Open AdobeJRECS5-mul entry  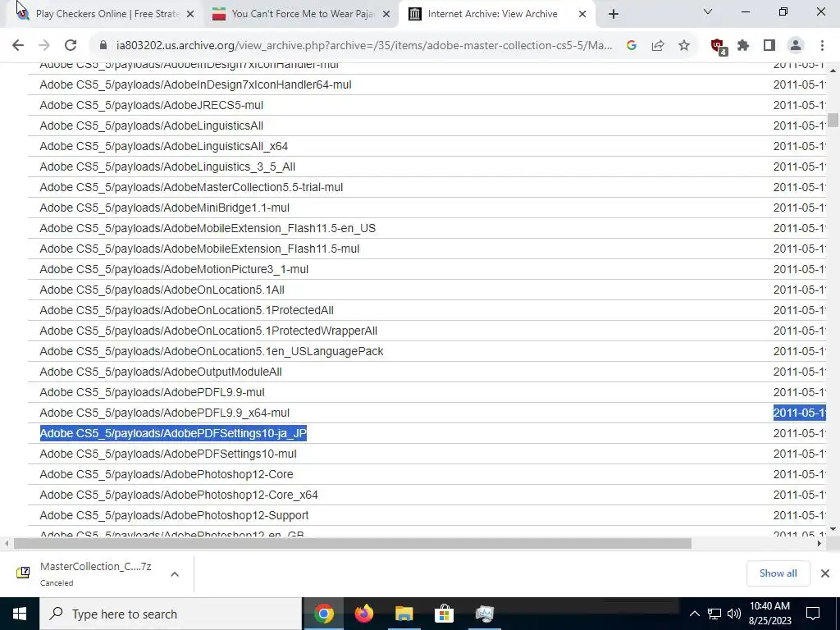tap(151, 105)
